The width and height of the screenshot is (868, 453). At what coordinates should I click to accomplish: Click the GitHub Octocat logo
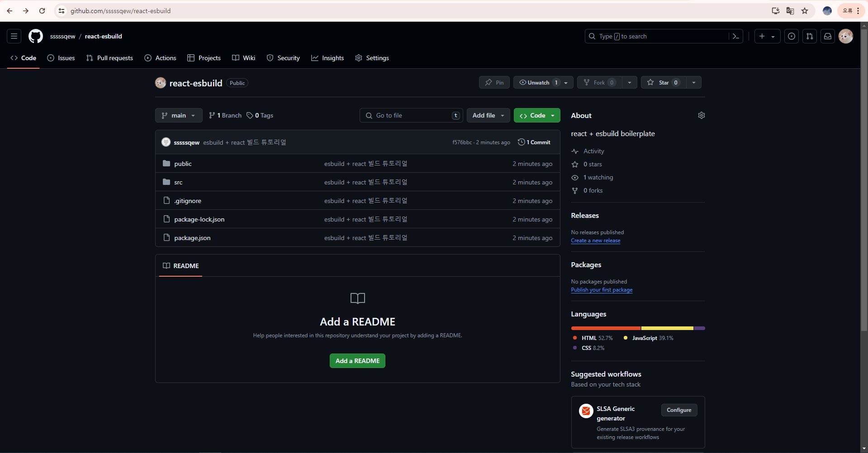pyautogui.click(x=36, y=36)
